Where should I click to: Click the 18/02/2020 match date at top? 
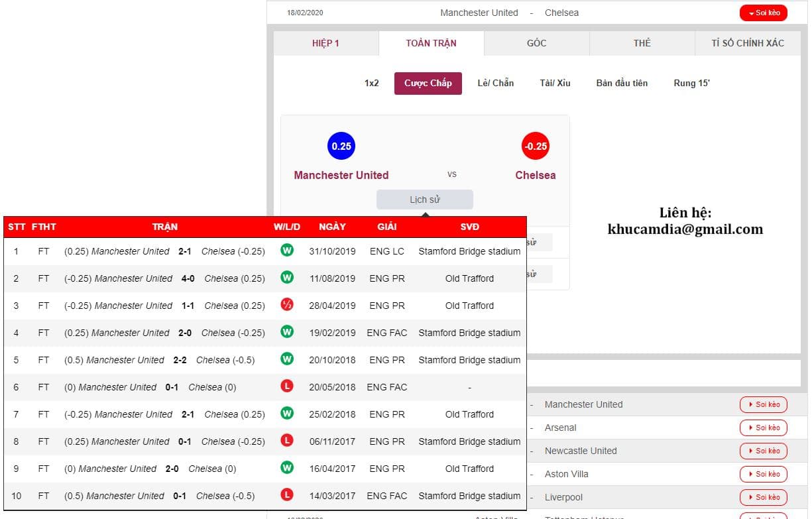(305, 13)
